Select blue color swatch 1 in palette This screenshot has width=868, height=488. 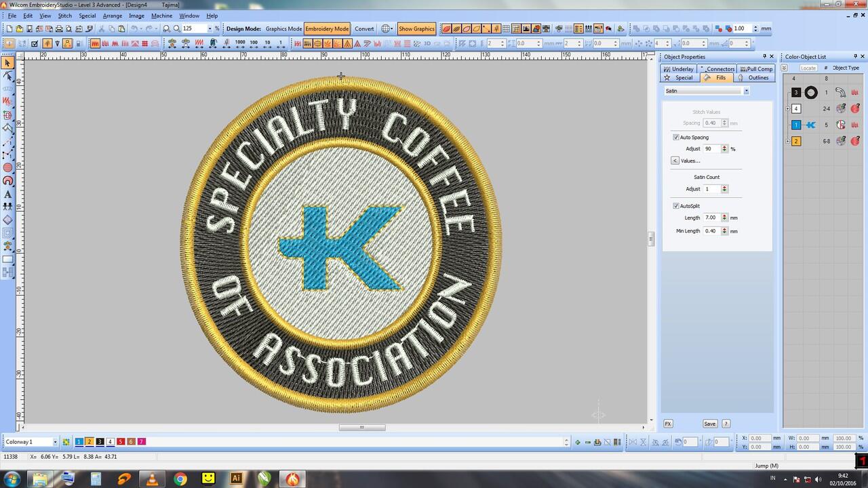pos(79,442)
